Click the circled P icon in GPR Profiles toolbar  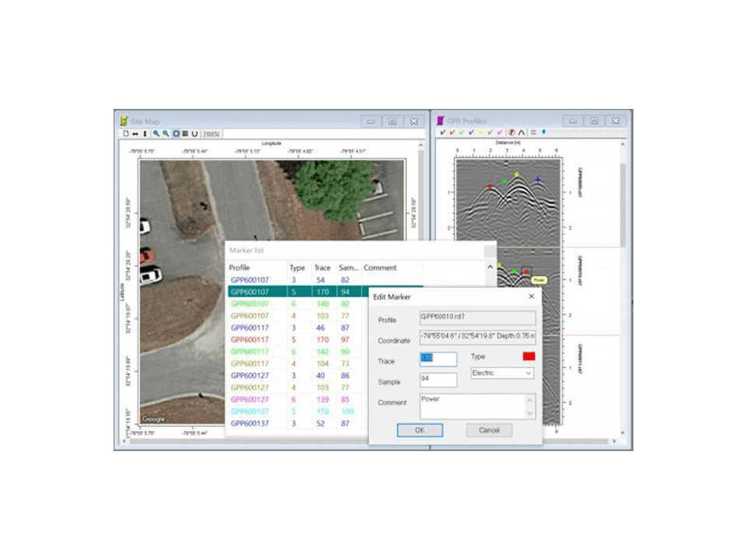[512, 132]
